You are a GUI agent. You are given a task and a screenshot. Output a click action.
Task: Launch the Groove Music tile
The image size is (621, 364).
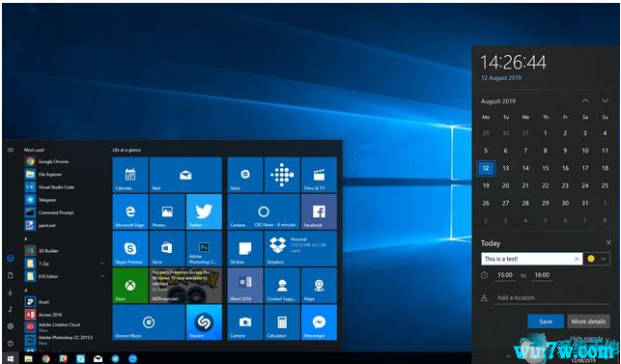pyautogui.click(x=149, y=322)
